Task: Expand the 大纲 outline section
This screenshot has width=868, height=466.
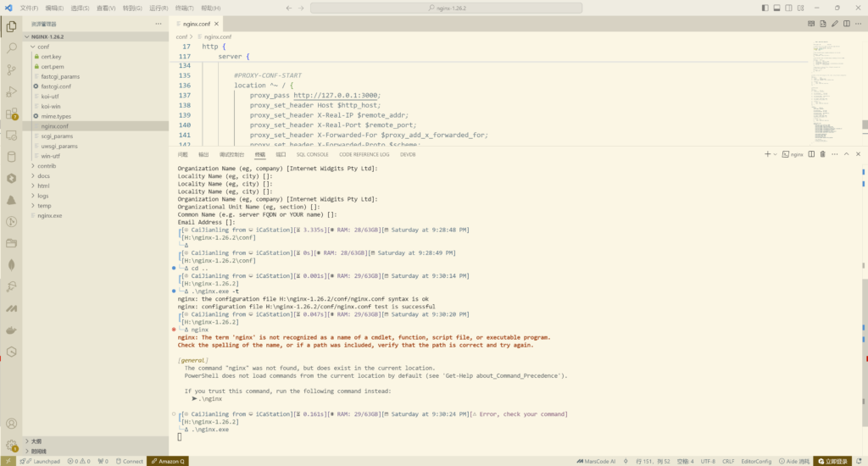Action: coord(95,441)
